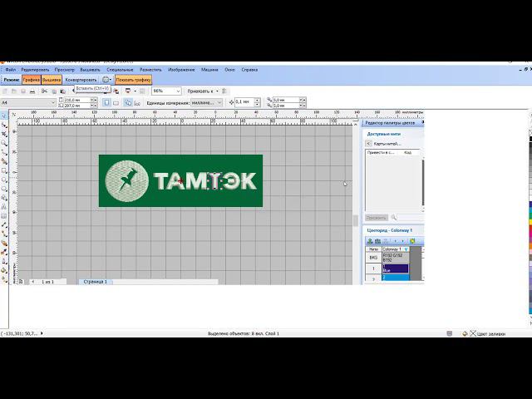
Task: Open the Справка menu
Action: coord(249,70)
